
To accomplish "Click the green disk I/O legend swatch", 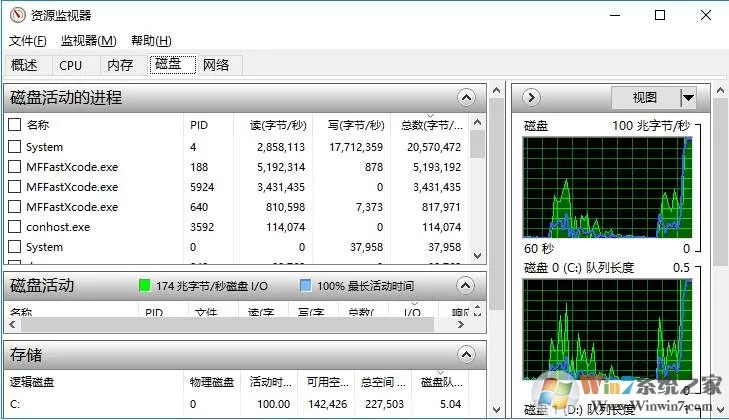I will [145, 286].
